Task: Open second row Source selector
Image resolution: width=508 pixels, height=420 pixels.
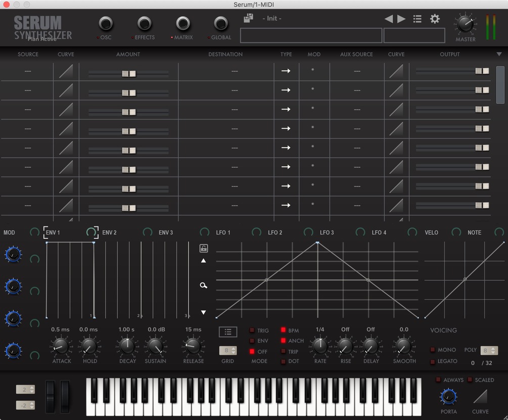Action: pyautogui.click(x=28, y=90)
